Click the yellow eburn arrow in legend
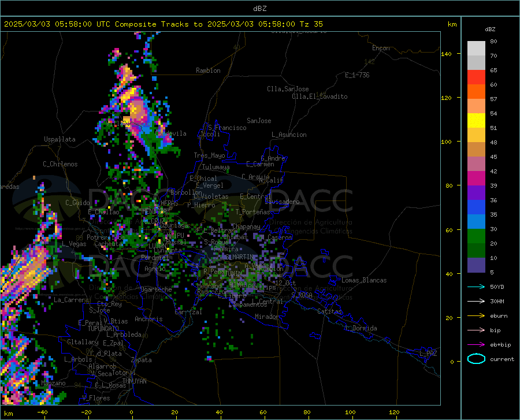The width and height of the screenshot is (520, 420). click(476, 316)
